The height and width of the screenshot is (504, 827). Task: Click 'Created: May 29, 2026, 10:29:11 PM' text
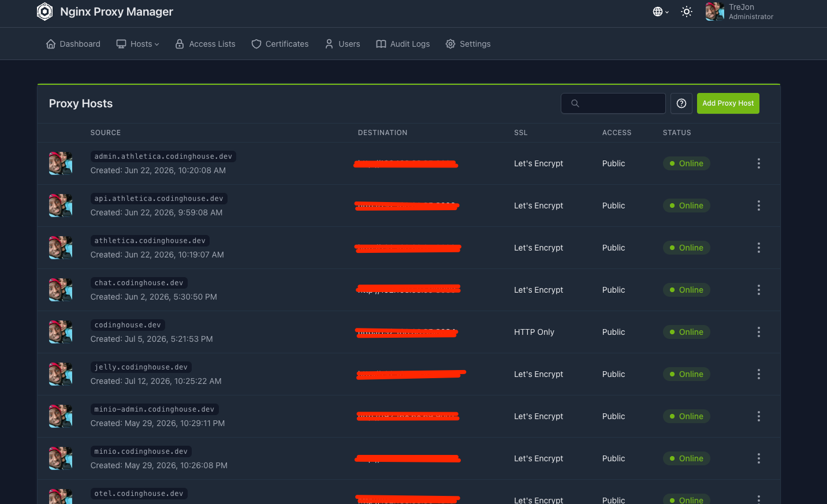(158, 423)
